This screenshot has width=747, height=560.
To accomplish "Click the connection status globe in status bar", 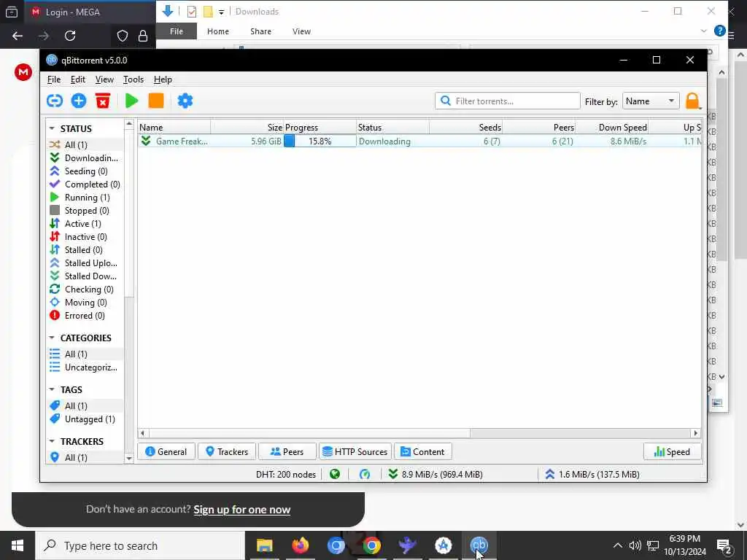I will pyautogui.click(x=335, y=474).
